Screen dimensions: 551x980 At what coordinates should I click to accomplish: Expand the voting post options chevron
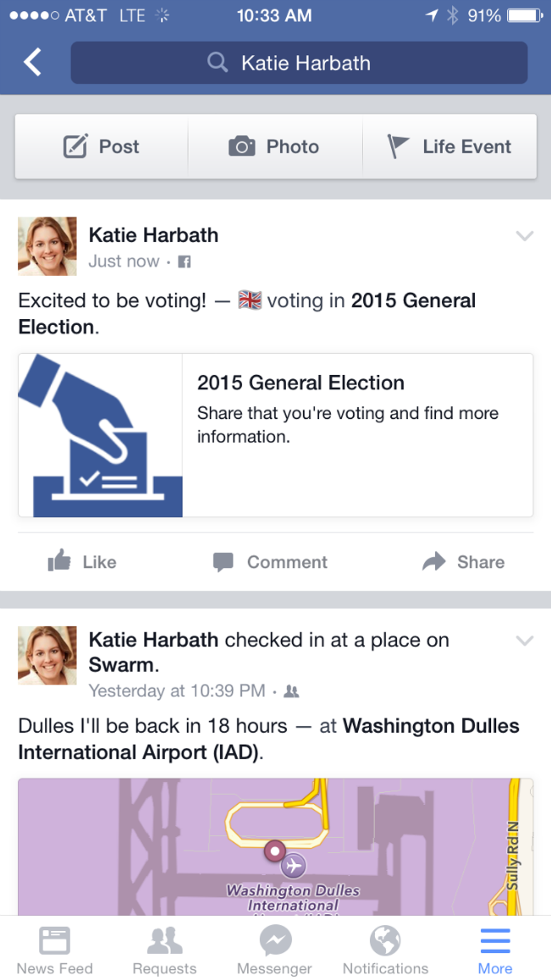tap(524, 236)
